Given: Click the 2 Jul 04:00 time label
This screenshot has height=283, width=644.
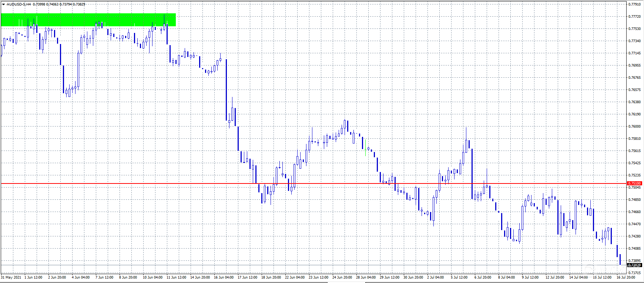Looking at the screenshot, I should tap(435, 277).
